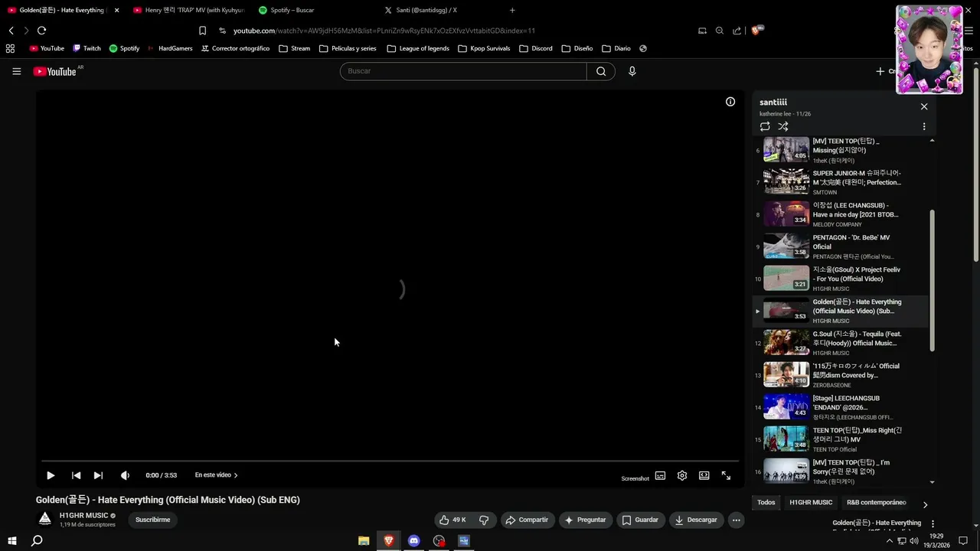The width and height of the screenshot is (980, 551).
Task: Select R&B contemporáneo filter chip
Action: [x=877, y=503]
